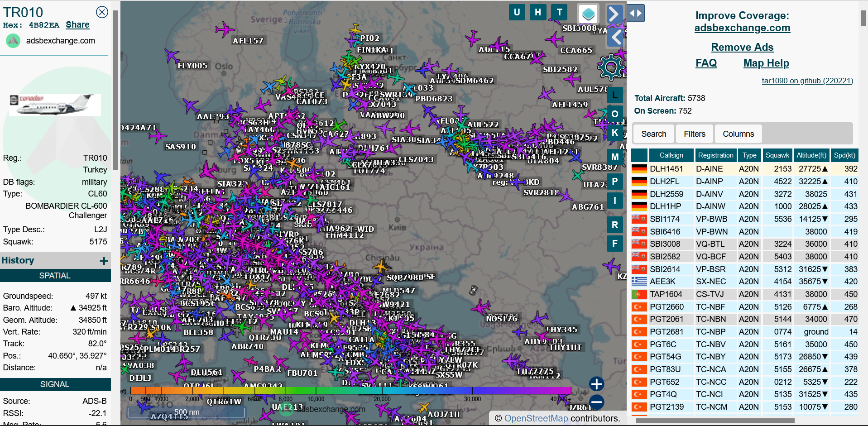Toggle the M map option button

(x=615, y=157)
